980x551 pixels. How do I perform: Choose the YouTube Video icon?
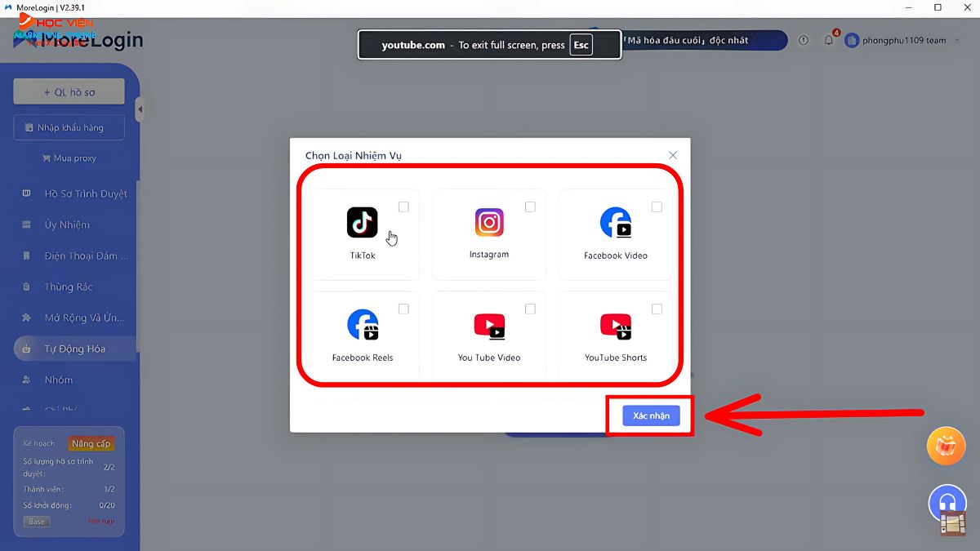point(489,326)
